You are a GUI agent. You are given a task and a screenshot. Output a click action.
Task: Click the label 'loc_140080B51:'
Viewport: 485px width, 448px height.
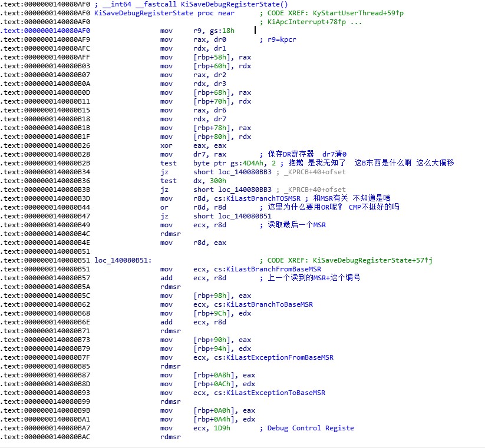pyautogui.click(x=123, y=260)
